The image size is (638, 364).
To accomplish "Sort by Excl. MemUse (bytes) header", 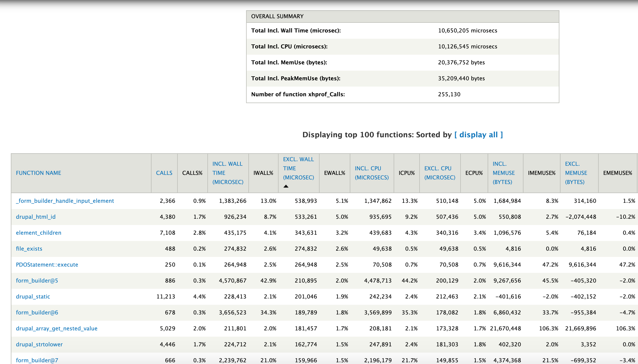I will tap(576, 173).
